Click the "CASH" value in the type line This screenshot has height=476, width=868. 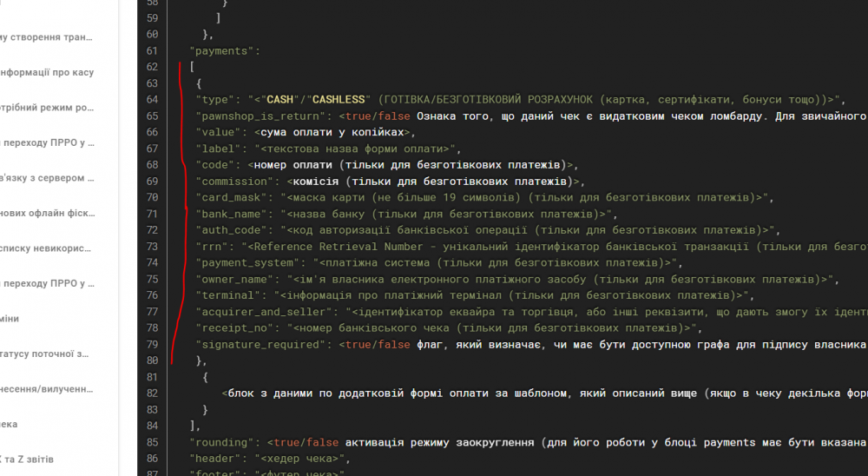[x=280, y=100]
